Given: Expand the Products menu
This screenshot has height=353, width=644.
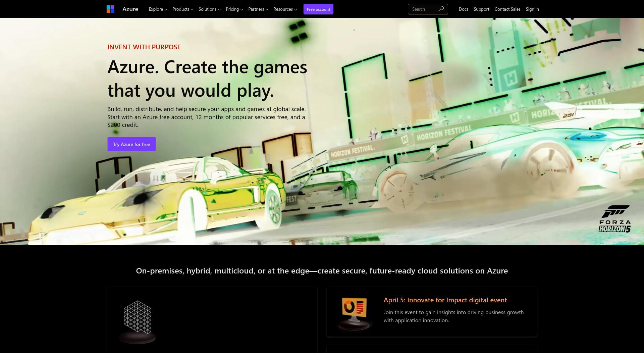Looking at the screenshot, I should [183, 9].
